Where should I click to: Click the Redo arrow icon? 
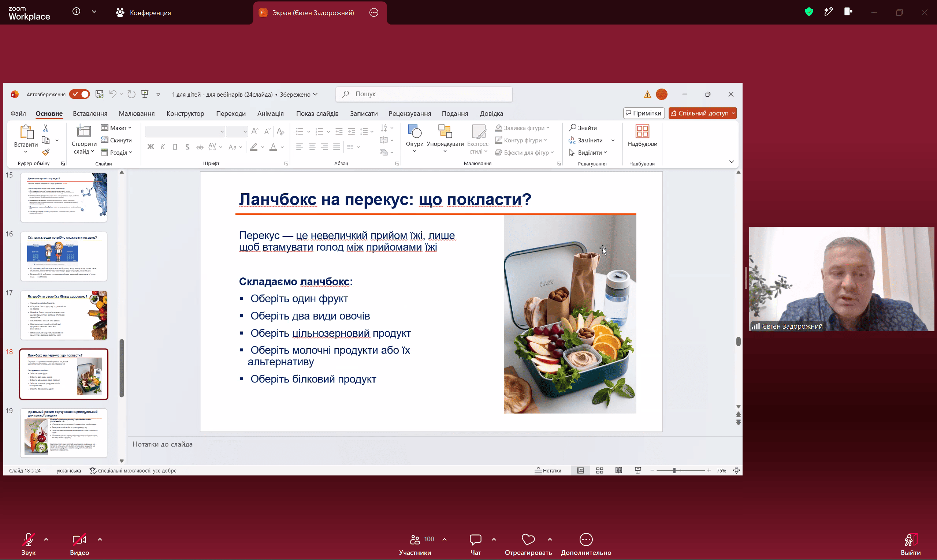tap(131, 94)
